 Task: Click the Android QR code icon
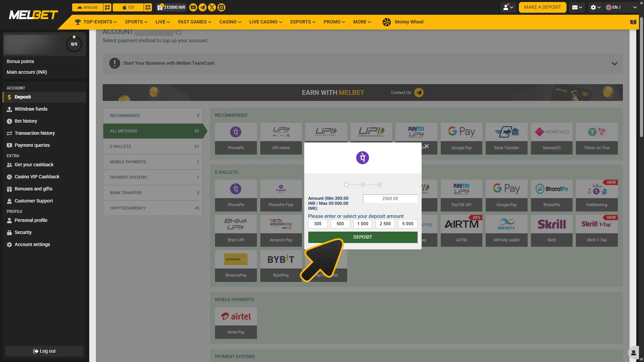[x=107, y=7]
